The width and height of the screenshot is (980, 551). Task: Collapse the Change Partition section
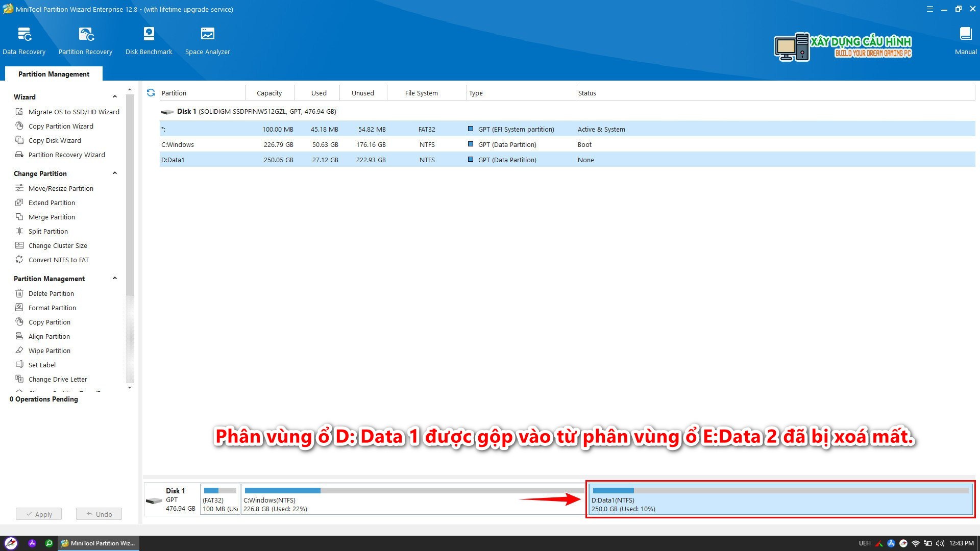pyautogui.click(x=115, y=173)
